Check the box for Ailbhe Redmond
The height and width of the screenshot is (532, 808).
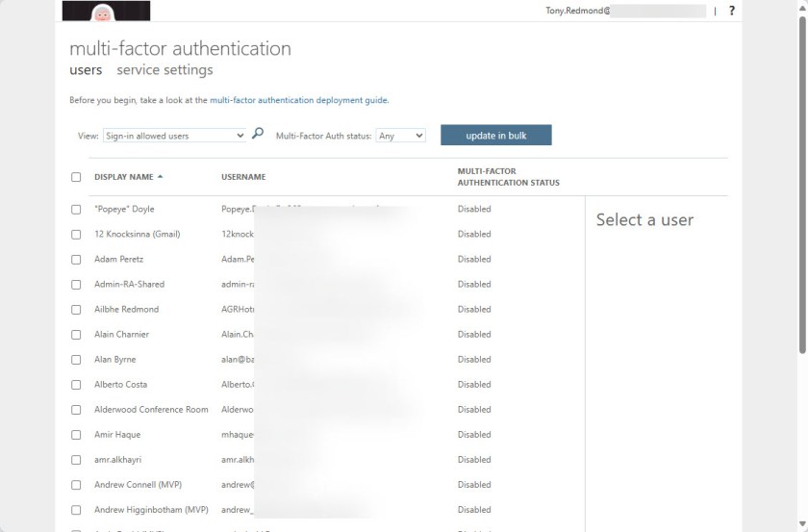coord(76,310)
